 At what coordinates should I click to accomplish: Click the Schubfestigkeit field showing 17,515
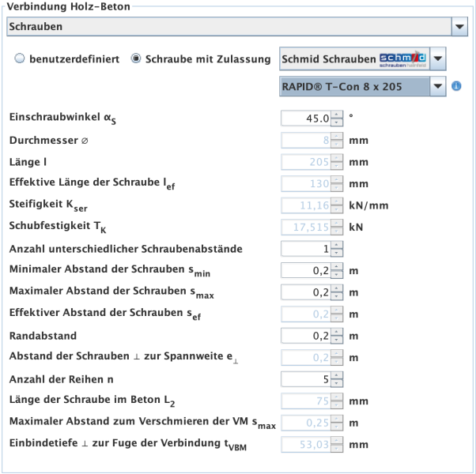click(306, 228)
